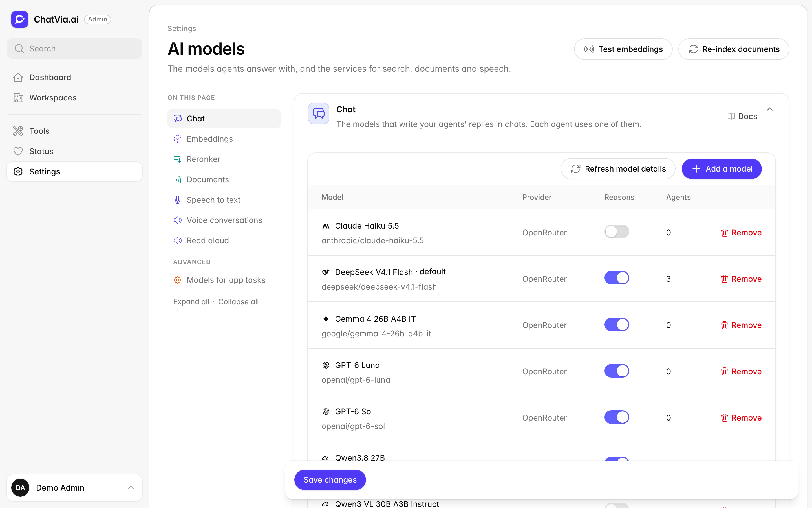812x508 pixels.
Task: Open Workspaces from the sidebar
Action: pos(74,97)
